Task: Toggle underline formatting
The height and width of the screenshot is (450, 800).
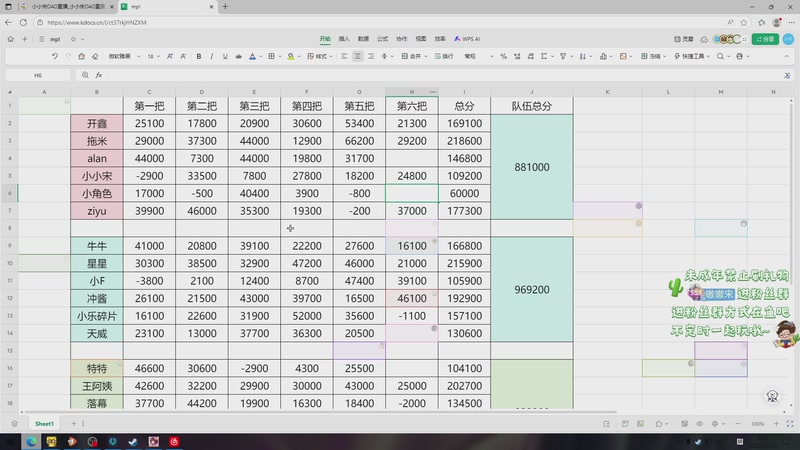Action: coord(225,56)
